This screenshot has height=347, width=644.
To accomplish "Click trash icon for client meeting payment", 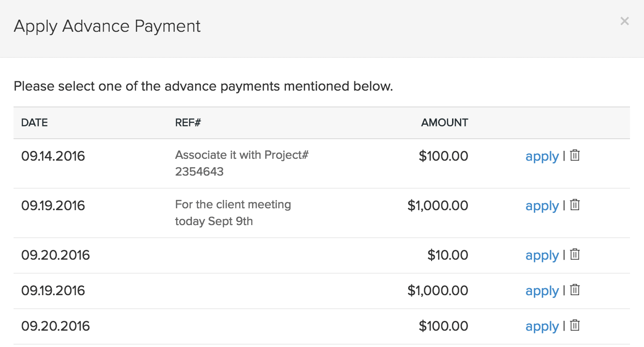I will 575,205.
